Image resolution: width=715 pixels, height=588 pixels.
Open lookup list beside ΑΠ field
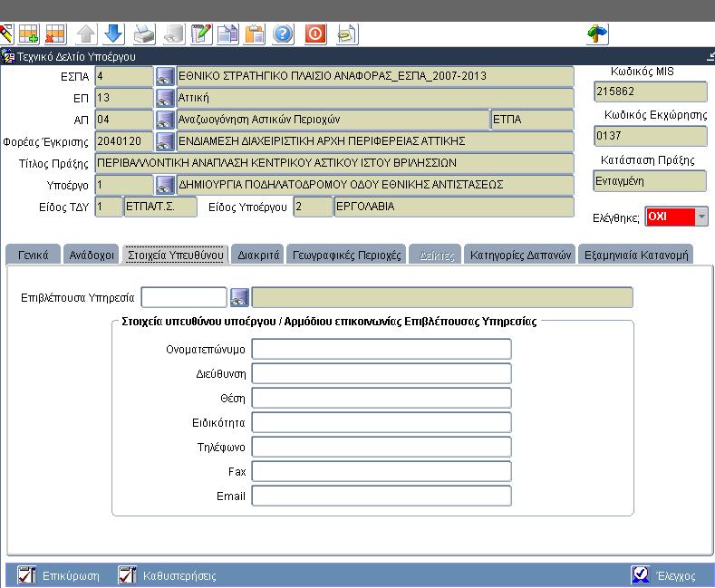coord(165,120)
